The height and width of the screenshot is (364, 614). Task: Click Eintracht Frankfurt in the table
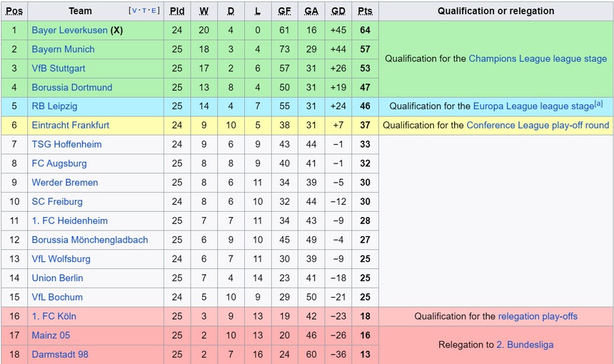71,125
